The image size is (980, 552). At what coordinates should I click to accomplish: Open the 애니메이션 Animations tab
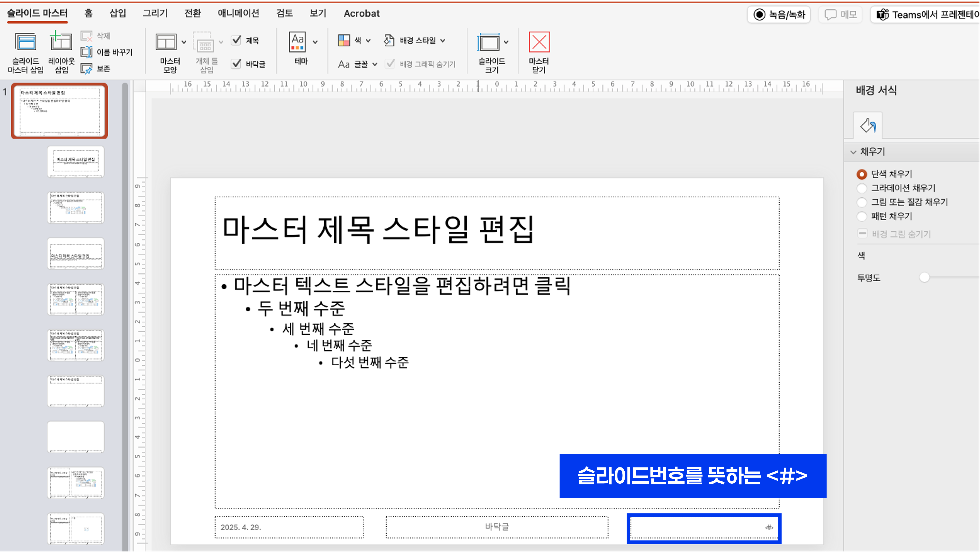pos(238,13)
